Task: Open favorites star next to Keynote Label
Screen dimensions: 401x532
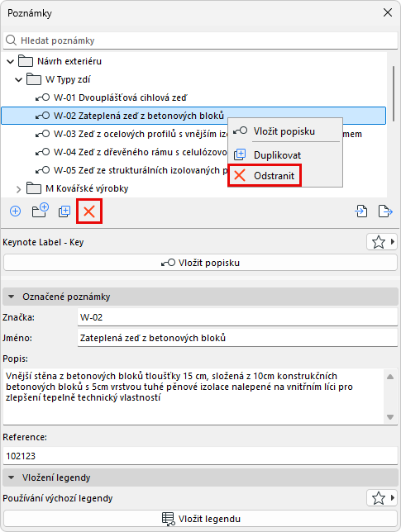Action: [x=382, y=242]
